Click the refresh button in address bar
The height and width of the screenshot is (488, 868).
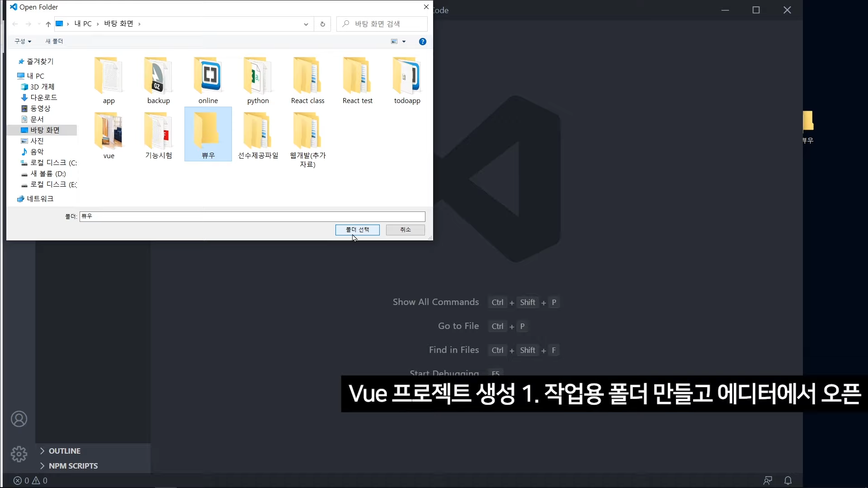pos(322,24)
